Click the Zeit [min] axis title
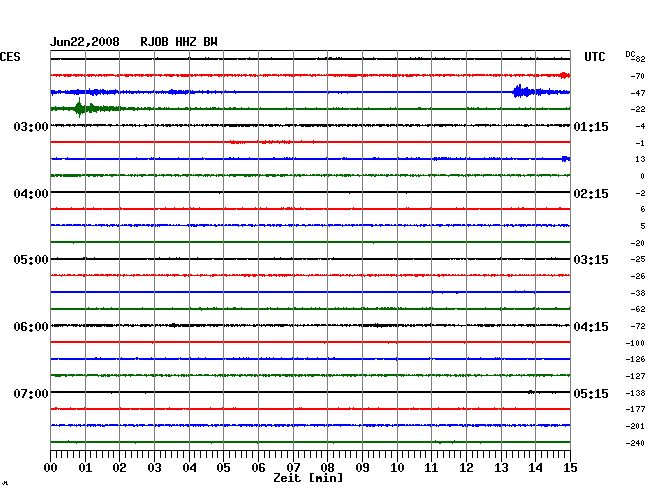The width and height of the screenshot is (650, 494). click(308, 478)
